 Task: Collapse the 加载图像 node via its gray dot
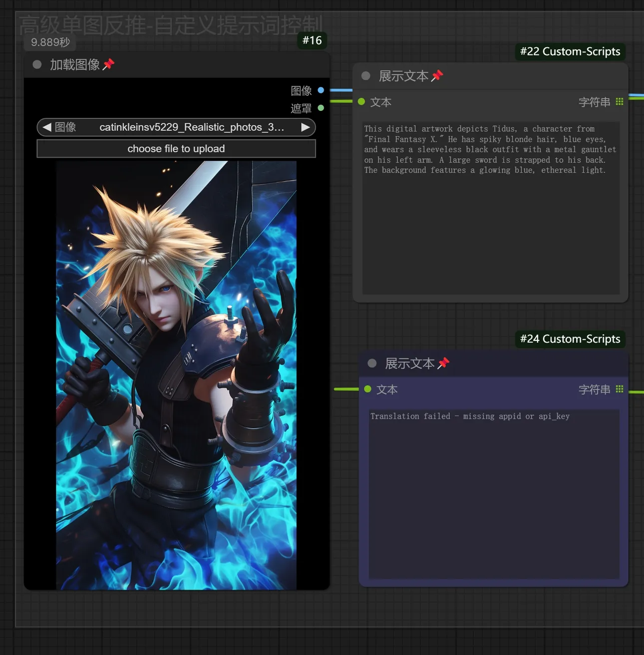tap(37, 64)
